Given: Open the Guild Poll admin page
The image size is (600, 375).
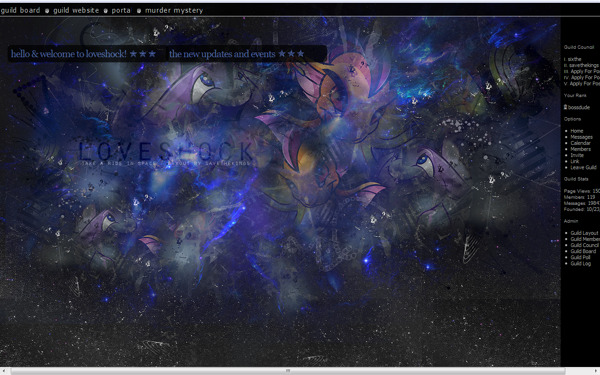Looking at the screenshot, I should (580, 258).
